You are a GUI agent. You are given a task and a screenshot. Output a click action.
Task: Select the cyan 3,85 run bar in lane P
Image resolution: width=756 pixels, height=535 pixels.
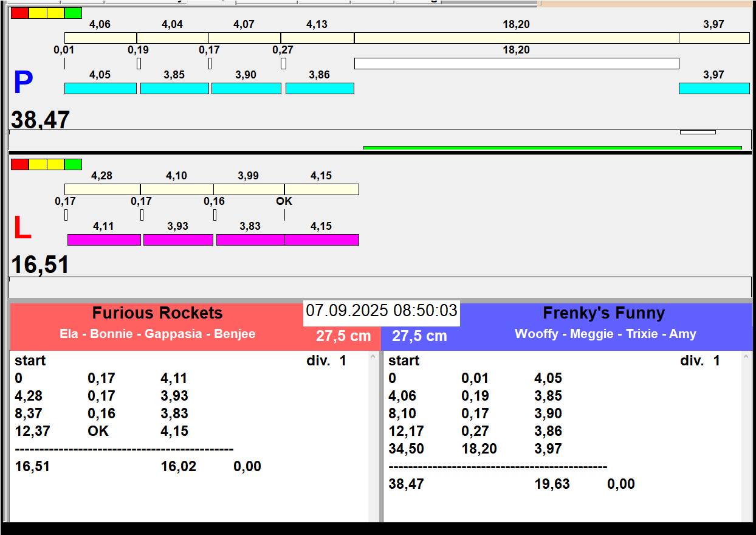(x=174, y=89)
